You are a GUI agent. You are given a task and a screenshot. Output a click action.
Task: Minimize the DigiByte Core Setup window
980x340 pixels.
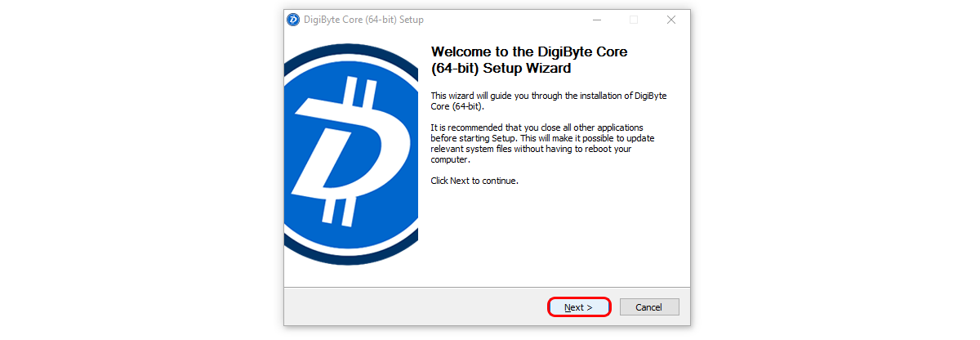click(596, 20)
